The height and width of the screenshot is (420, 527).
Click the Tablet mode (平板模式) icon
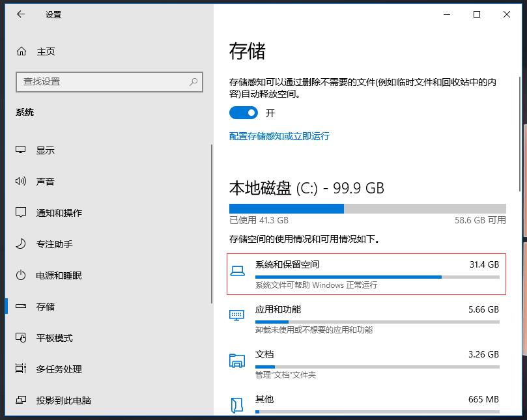21,338
